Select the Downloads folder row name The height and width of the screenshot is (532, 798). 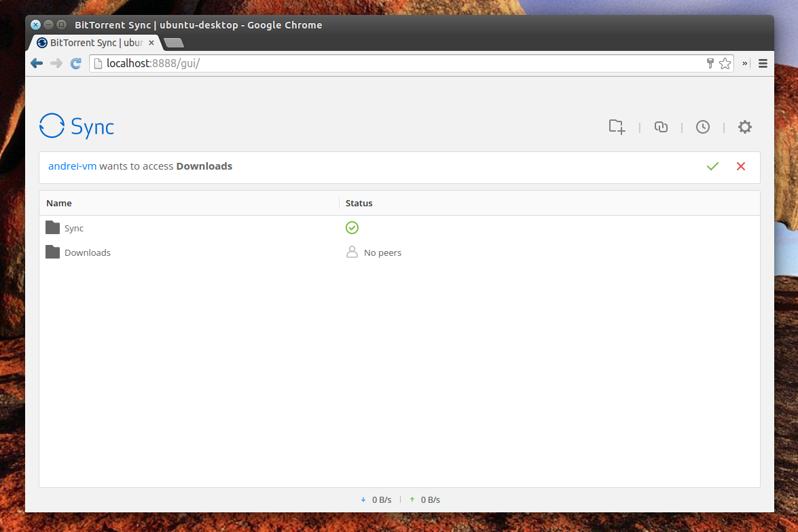pyautogui.click(x=88, y=253)
